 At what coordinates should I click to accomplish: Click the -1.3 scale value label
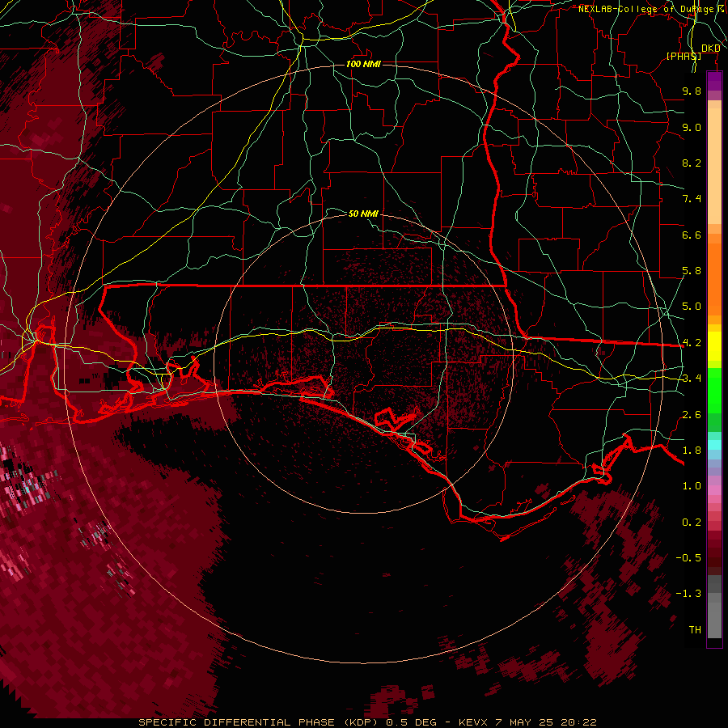point(688,594)
